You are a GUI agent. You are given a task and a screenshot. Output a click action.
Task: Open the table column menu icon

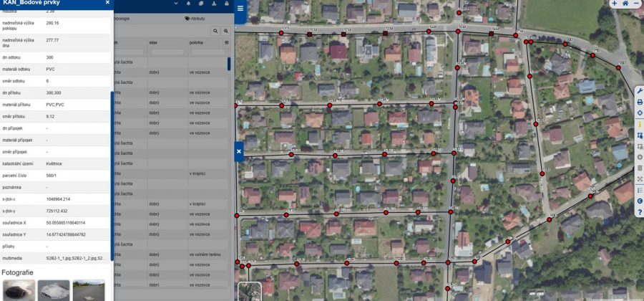(227, 43)
